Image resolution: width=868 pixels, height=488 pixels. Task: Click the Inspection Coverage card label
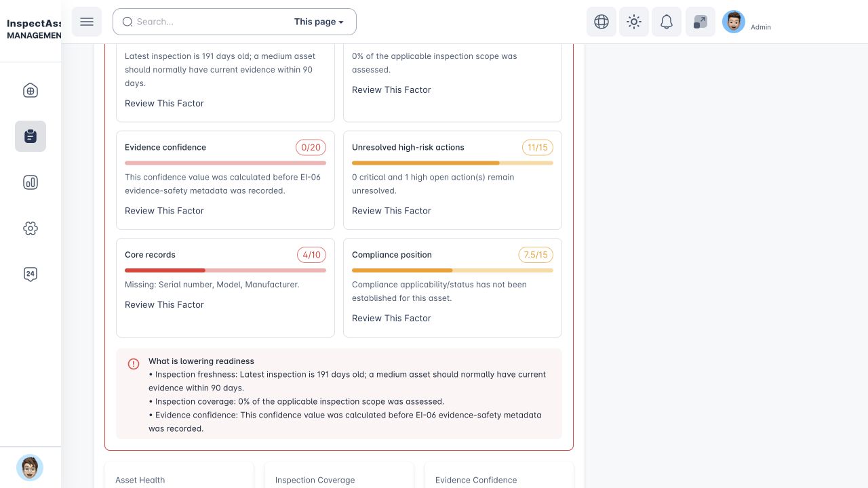tap(315, 480)
